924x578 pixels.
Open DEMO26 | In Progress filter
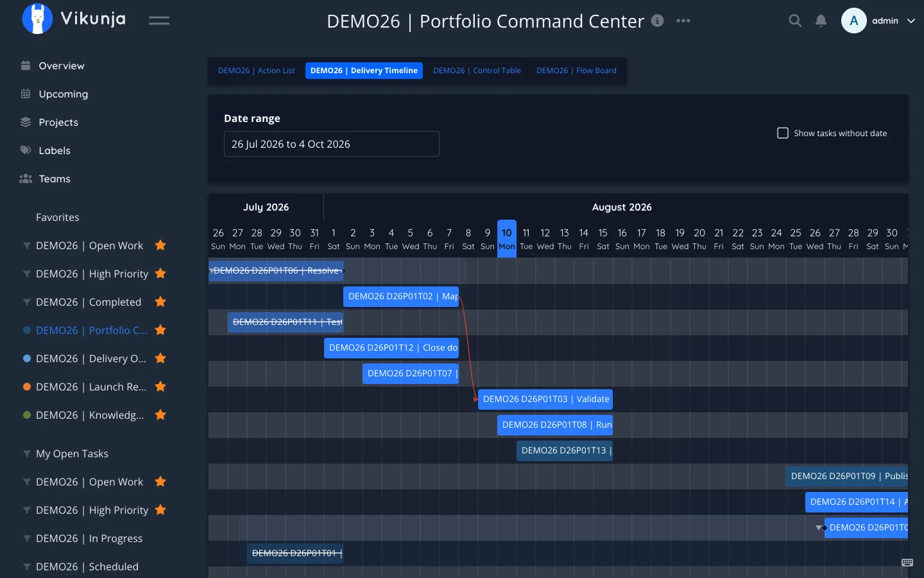click(89, 538)
